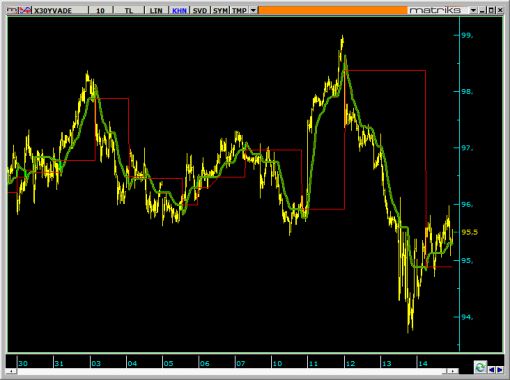Select the TMP toolbar item

pyautogui.click(x=239, y=11)
